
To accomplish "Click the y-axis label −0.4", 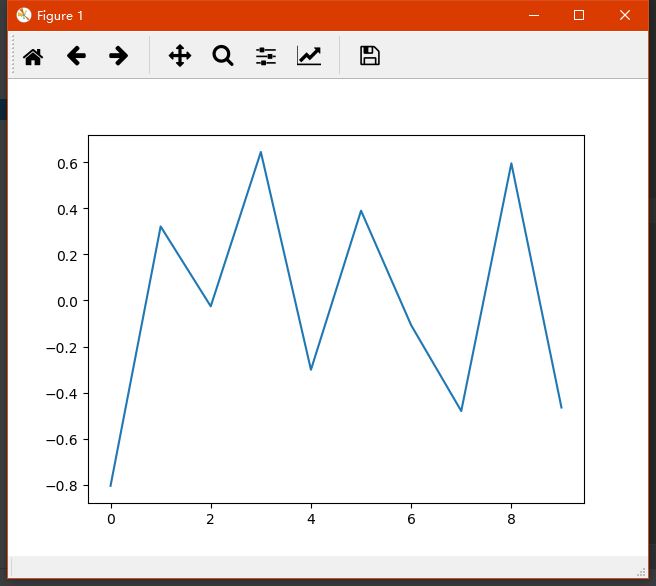I will 62,394.
